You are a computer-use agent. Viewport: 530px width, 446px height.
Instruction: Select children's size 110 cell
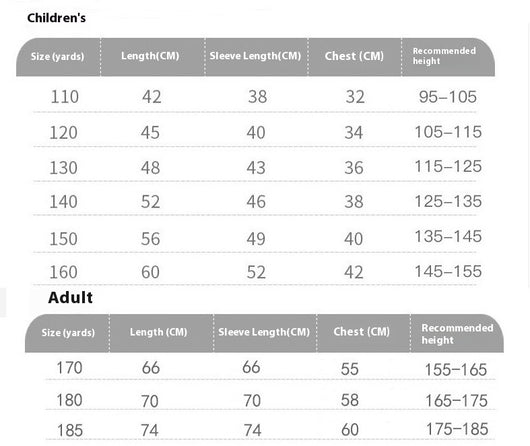tap(65, 97)
